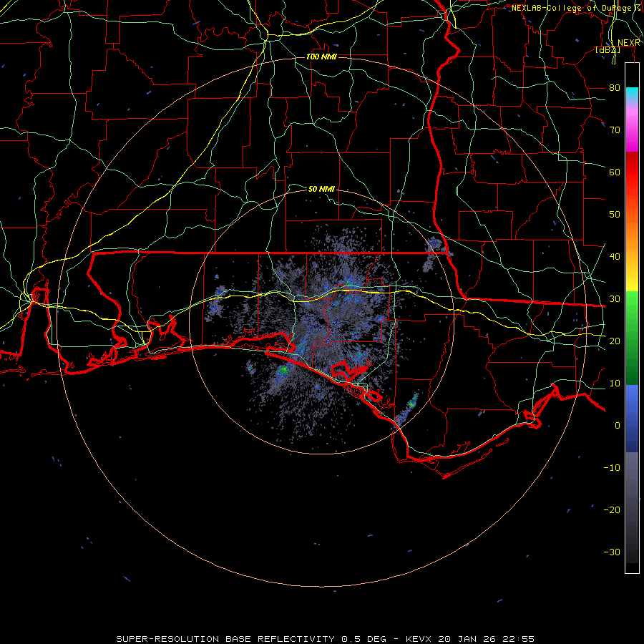Image resolution: width=644 pixels, height=644 pixels.
Task: Click "SUPER-RESOLUTION BASE REFLECTIVITY" in the footer
Action: tap(225, 639)
